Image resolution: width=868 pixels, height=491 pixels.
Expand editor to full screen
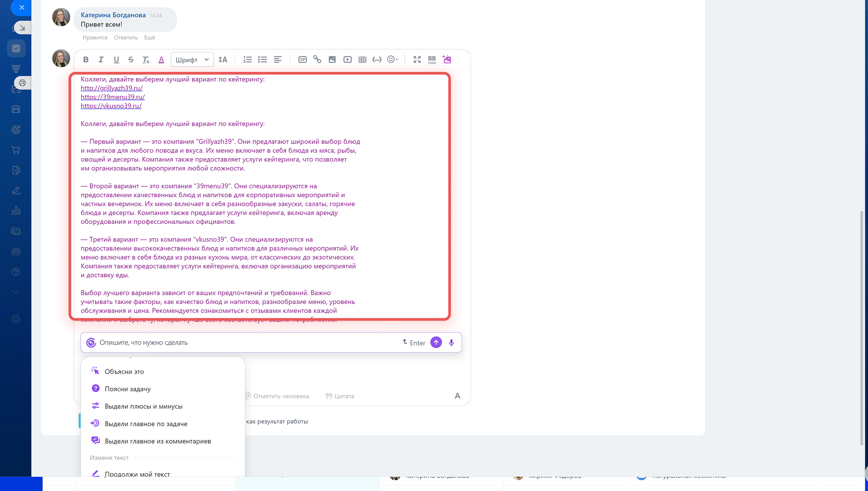(x=417, y=60)
